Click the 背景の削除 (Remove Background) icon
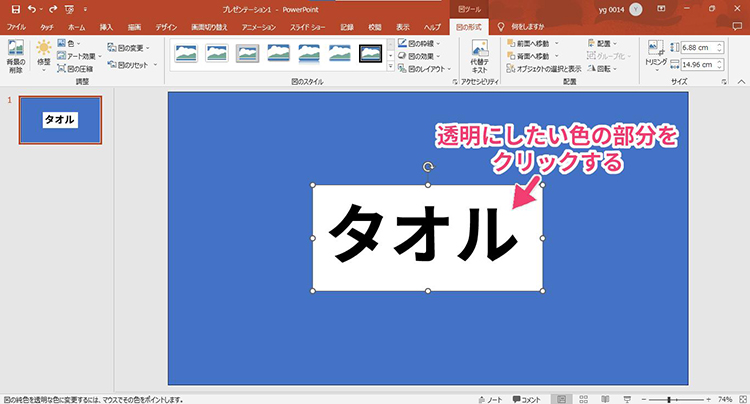 coord(15,56)
